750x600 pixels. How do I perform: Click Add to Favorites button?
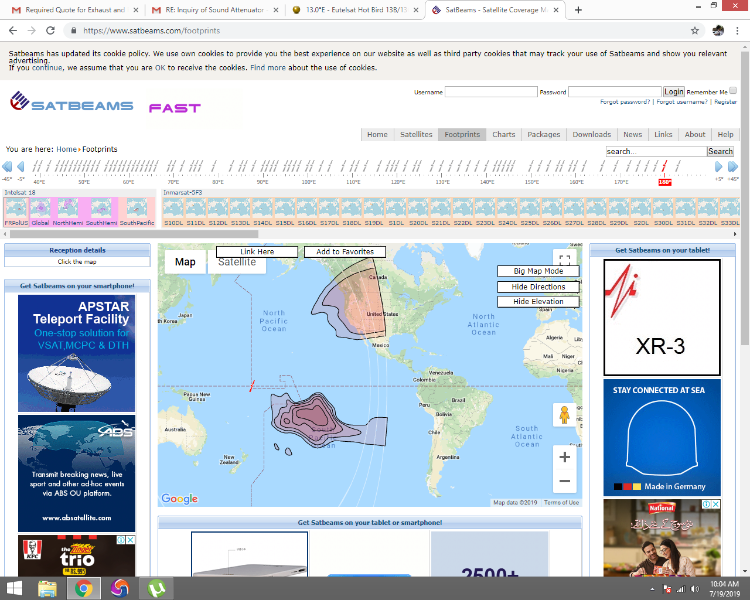click(x=345, y=252)
